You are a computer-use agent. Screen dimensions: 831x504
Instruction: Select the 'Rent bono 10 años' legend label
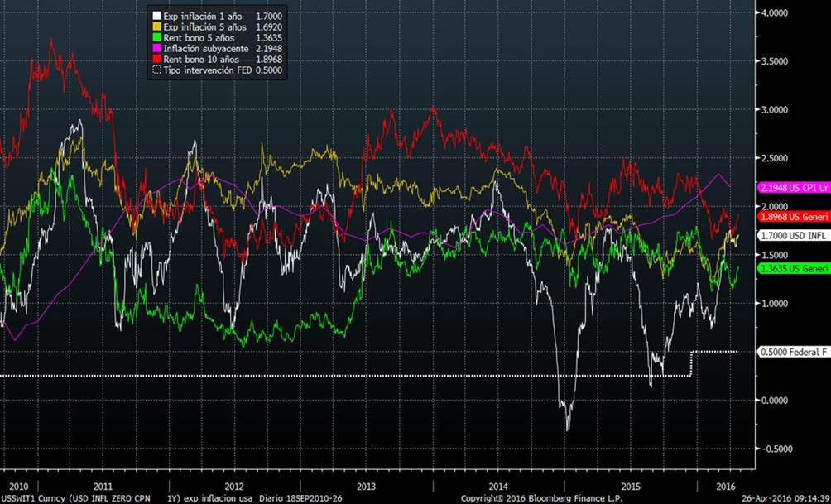click(201, 60)
